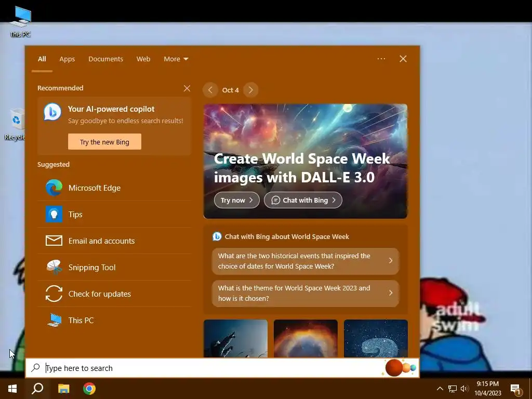Open search panel options (three dots)
Viewport: 532px width, 399px height.
coord(381,59)
